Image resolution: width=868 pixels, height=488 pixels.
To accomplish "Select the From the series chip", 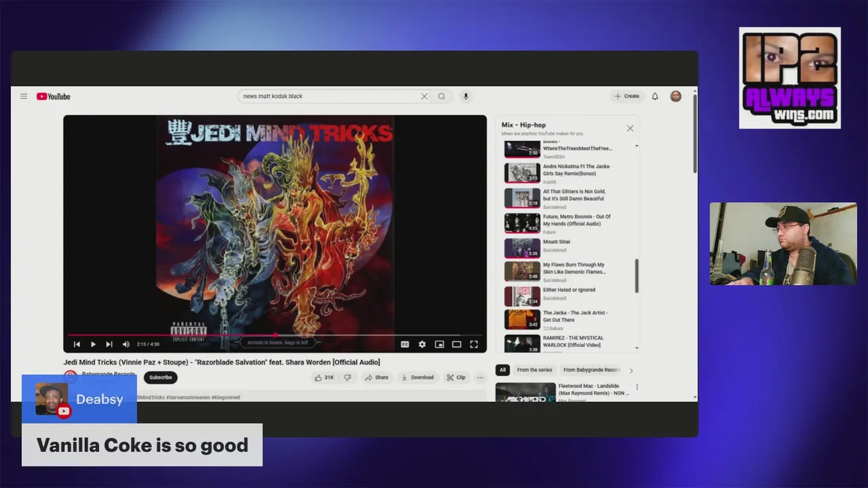I will [534, 370].
